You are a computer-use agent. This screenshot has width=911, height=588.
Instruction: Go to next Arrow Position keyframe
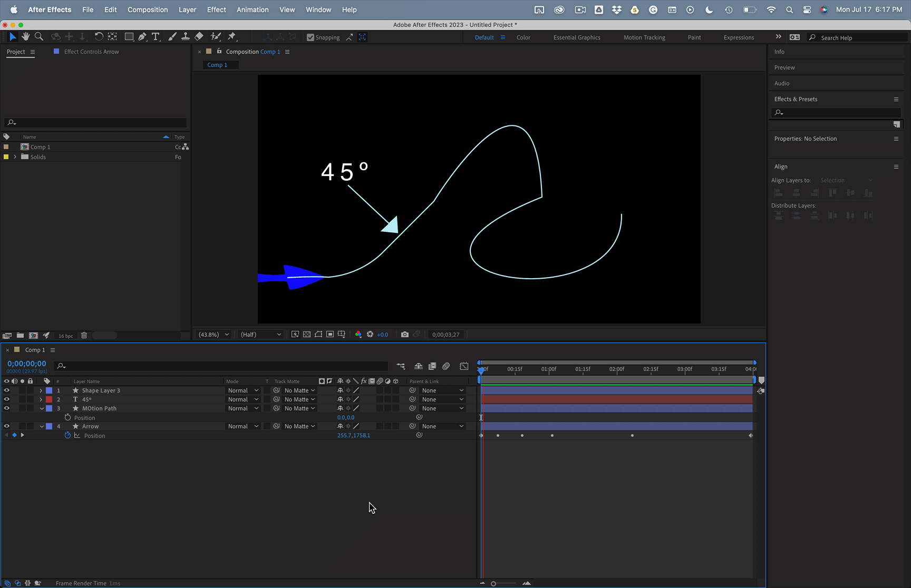pyautogui.click(x=22, y=435)
